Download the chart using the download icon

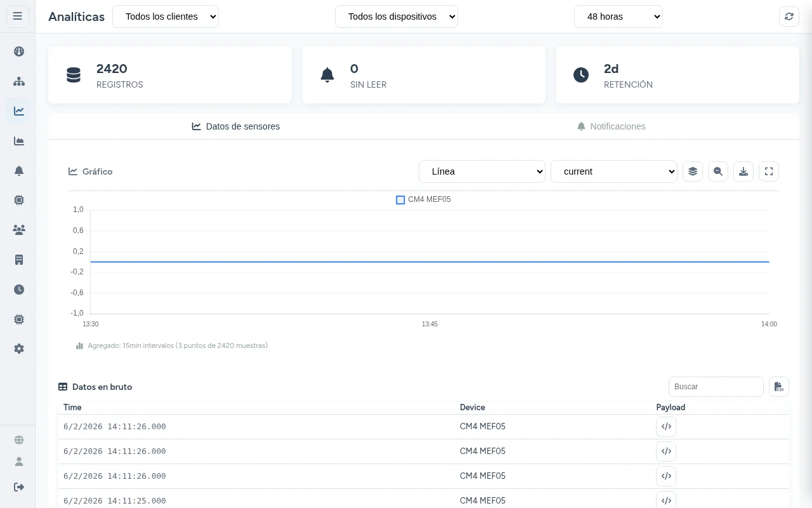click(743, 171)
